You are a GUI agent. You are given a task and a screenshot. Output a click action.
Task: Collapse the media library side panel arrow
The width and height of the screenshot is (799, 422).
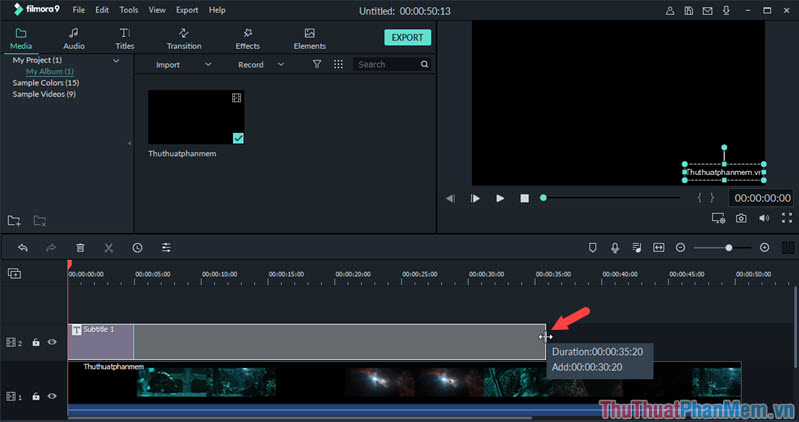129,143
